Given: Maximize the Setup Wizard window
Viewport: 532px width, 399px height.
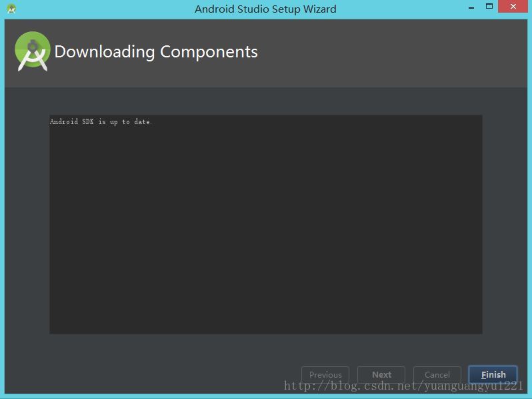Looking at the screenshot, I should [x=489, y=7].
